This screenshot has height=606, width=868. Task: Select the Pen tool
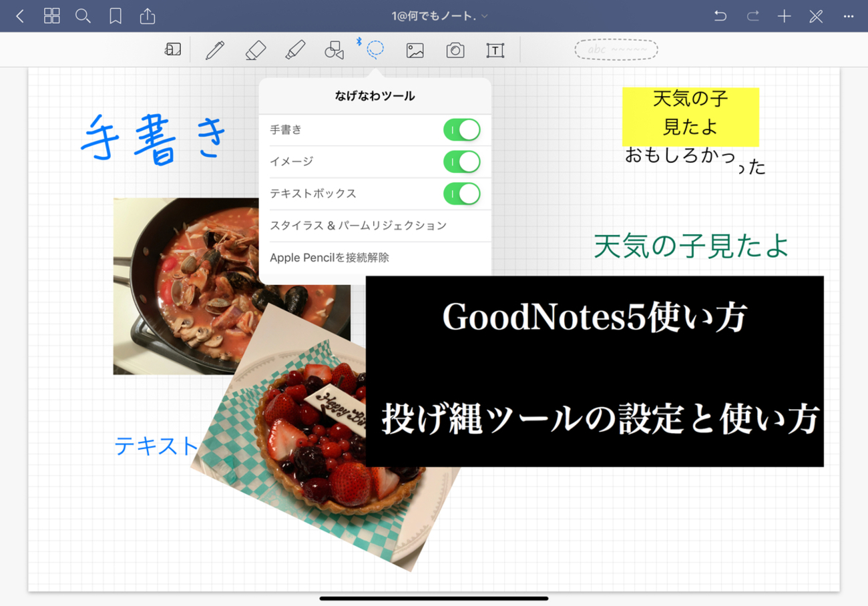click(214, 50)
